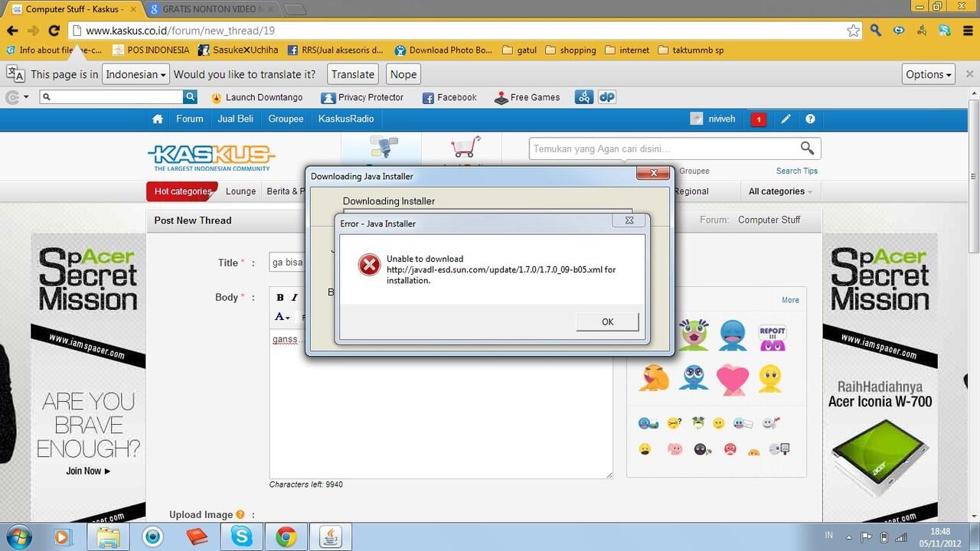Click Launch Downtango in toolbar
Image resolution: width=980 pixels, height=551 pixels.
[256, 97]
